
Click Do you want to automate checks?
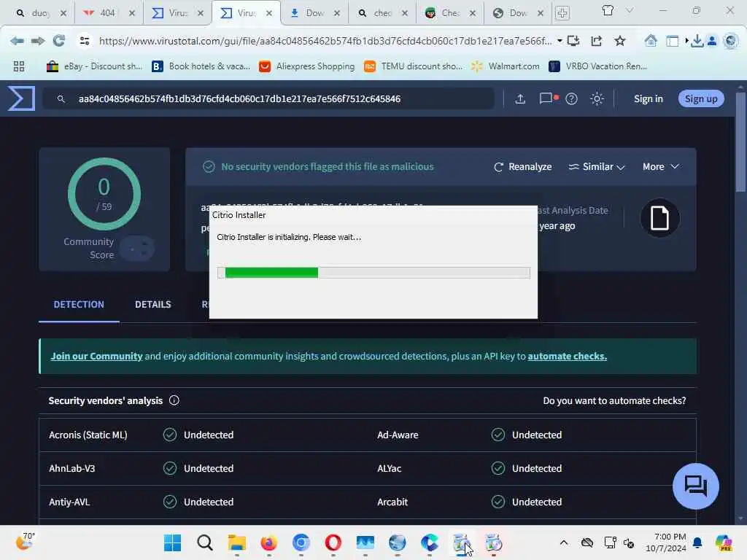[x=614, y=400]
